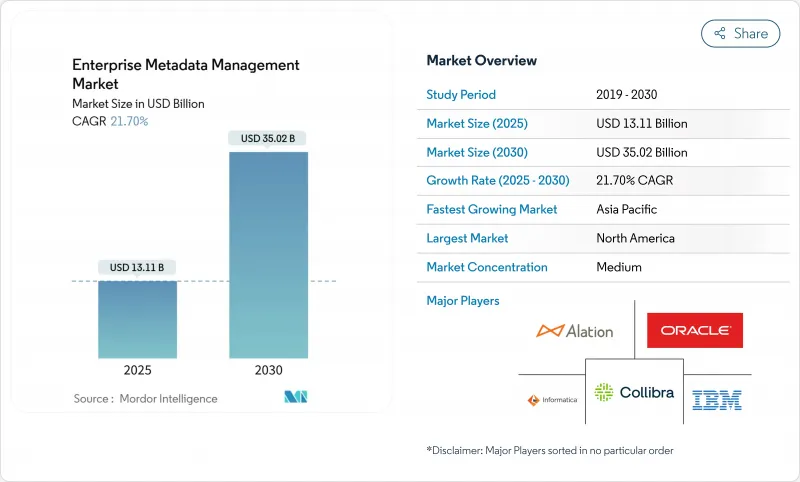The image size is (800, 482).
Task: Click the Mordor Intelligence logo mark
Action: pos(295,398)
